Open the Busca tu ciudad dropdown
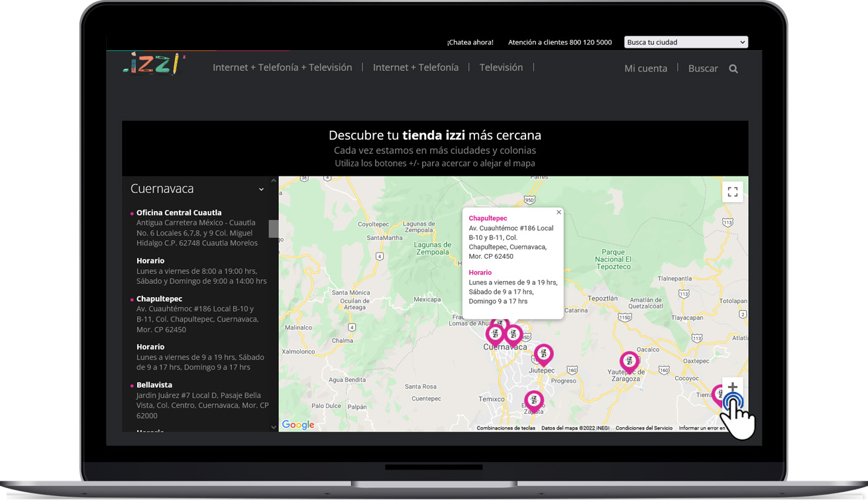868x500 pixels. point(686,42)
